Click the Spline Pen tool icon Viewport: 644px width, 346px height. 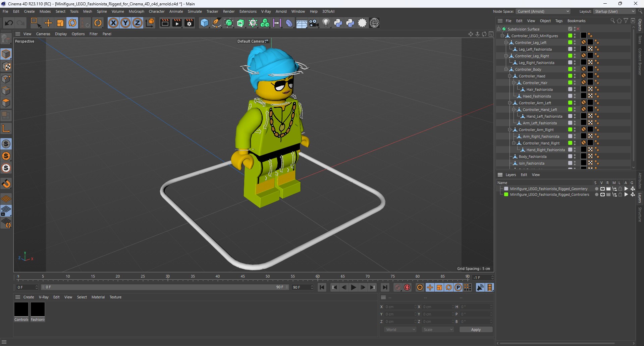click(217, 23)
